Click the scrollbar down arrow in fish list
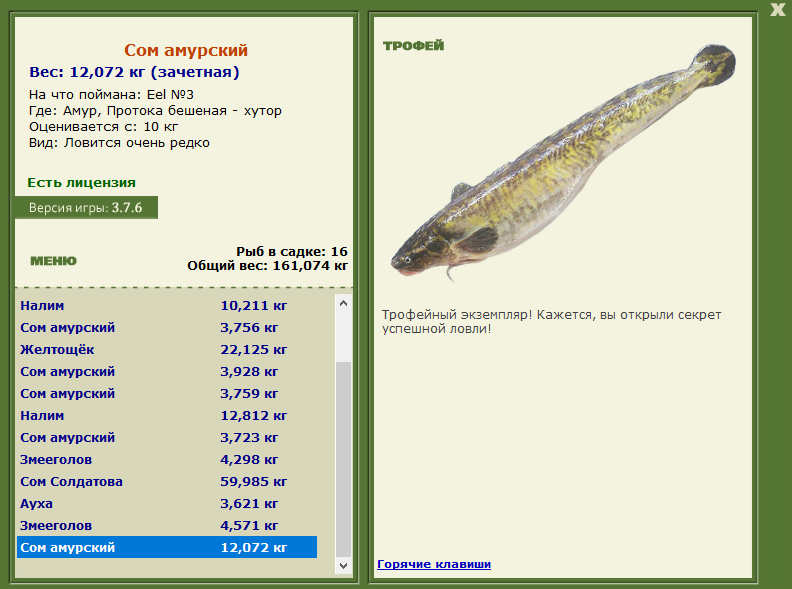Screen dimensions: 792x589 pyautogui.click(x=343, y=566)
